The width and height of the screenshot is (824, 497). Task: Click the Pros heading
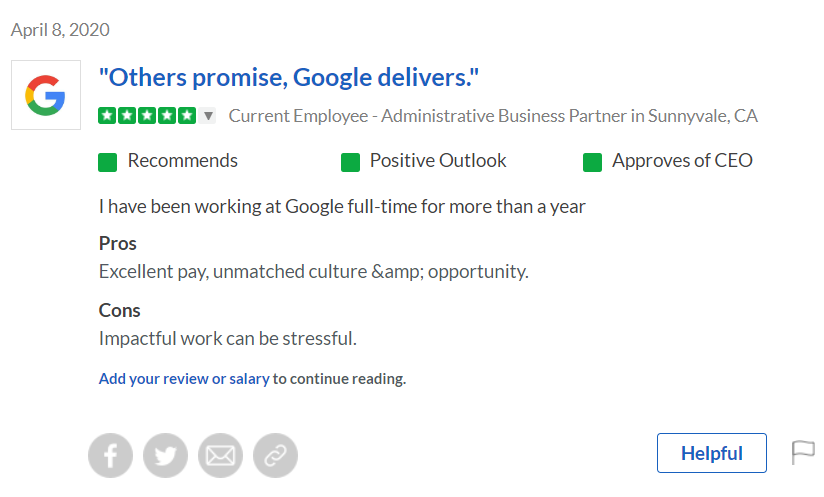click(118, 243)
